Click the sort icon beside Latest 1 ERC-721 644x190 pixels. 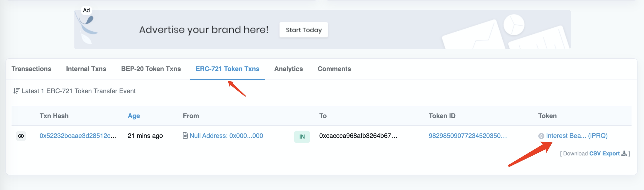[x=16, y=91]
